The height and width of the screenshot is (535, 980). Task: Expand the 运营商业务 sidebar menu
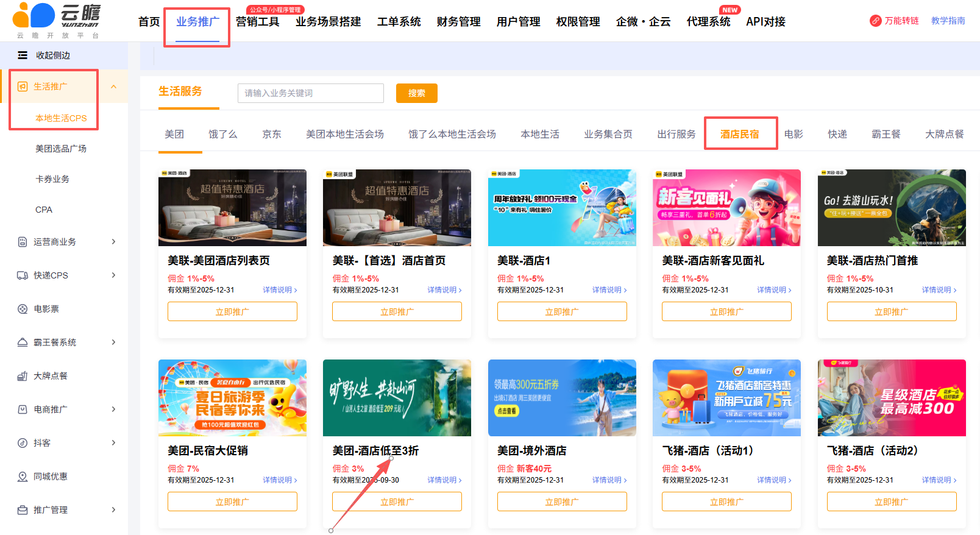(x=113, y=242)
